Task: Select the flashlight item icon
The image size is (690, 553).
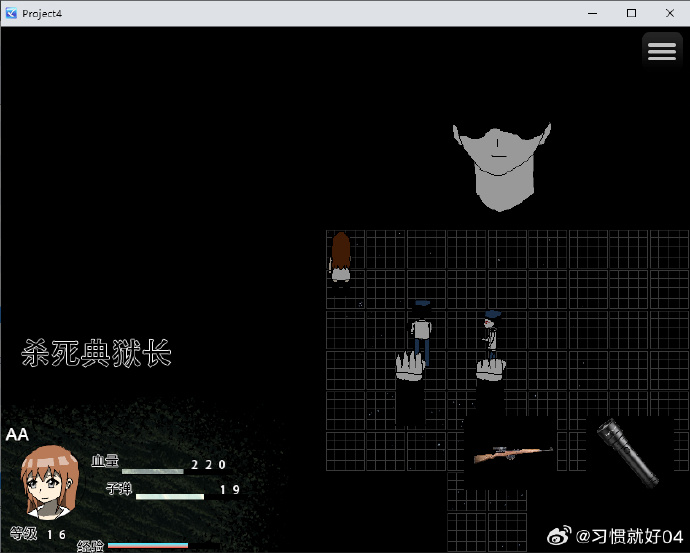Action: pos(628,453)
